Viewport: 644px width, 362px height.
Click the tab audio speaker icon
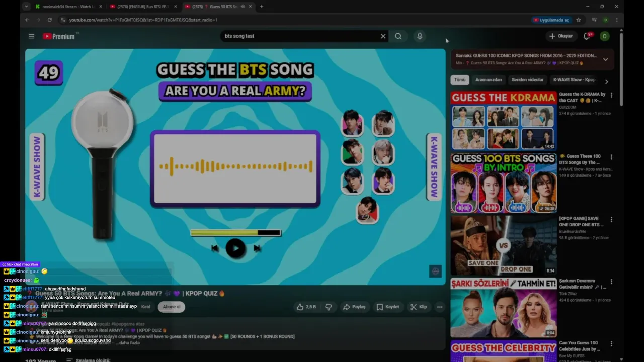[x=243, y=6]
